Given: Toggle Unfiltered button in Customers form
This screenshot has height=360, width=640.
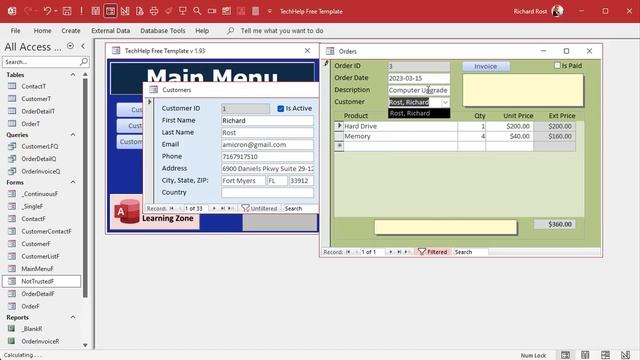Looking at the screenshot, I should tap(259, 208).
